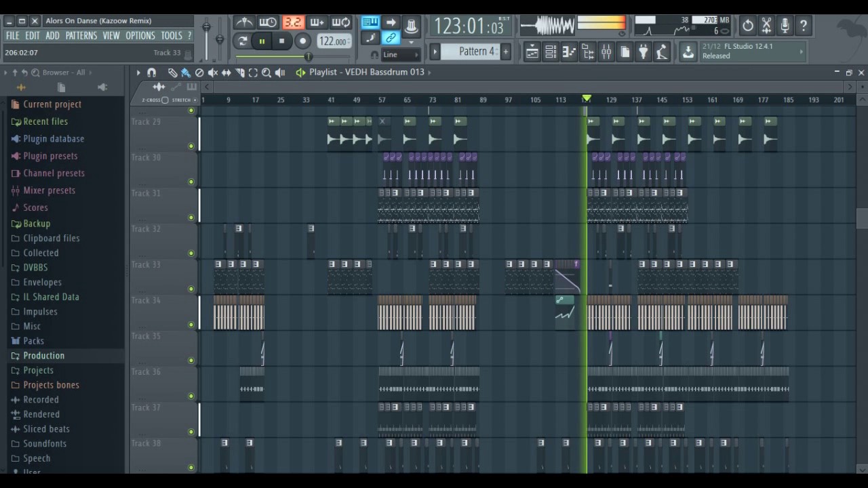868x488 pixels.
Task: Open the FILE menu
Action: [x=12, y=35]
